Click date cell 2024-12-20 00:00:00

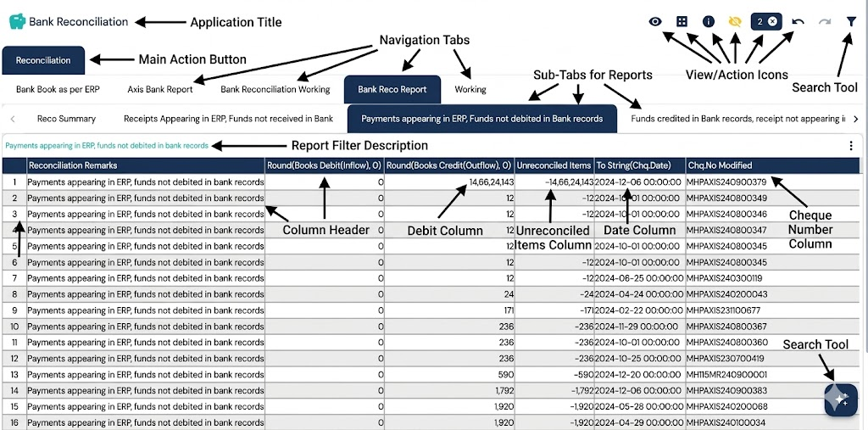tap(639, 375)
